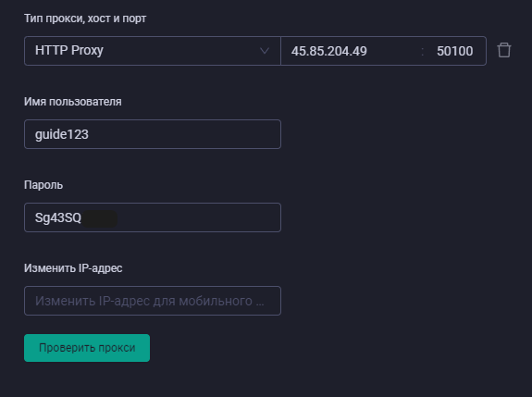Viewport: 532px width, 397px height.
Task: Click the Тип прокси, хост и порт label
Action: [85, 19]
